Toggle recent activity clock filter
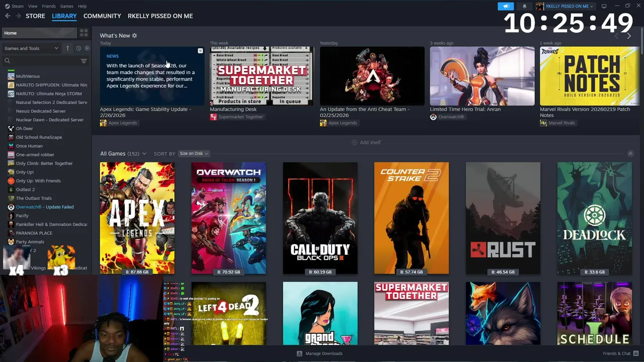 click(78, 48)
